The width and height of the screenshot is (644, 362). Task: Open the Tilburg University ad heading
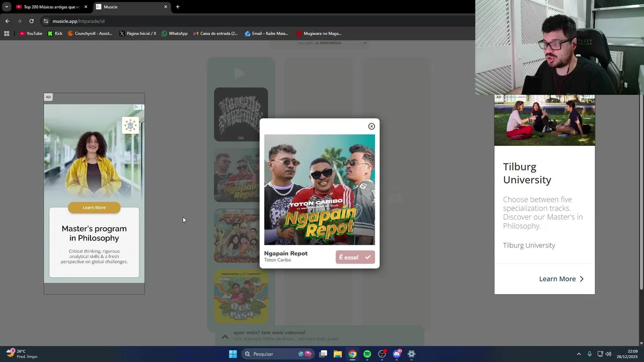(527, 173)
